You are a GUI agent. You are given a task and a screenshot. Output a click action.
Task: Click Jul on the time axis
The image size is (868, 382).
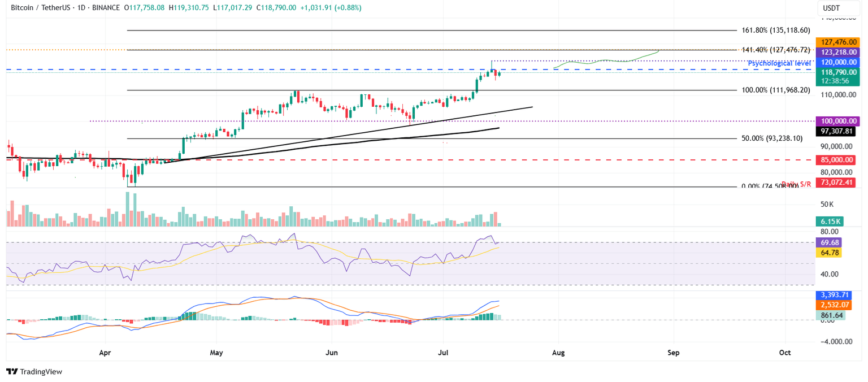pyautogui.click(x=443, y=353)
